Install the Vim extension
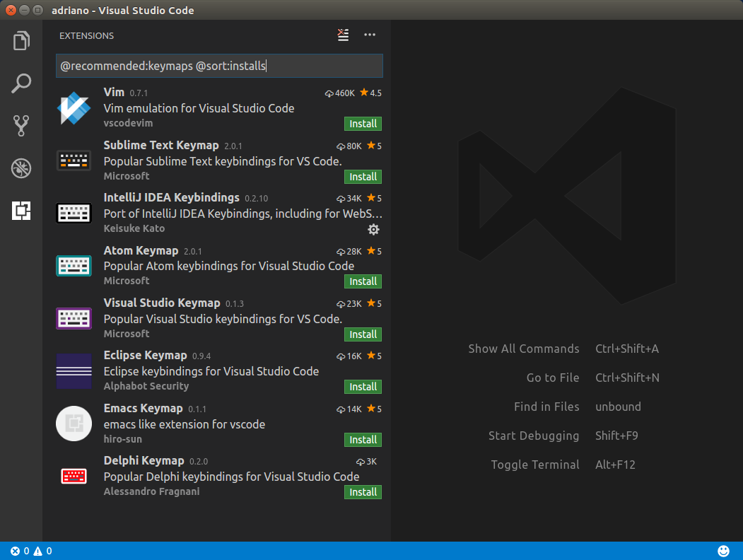Screen dimensions: 743x560 point(363,124)
